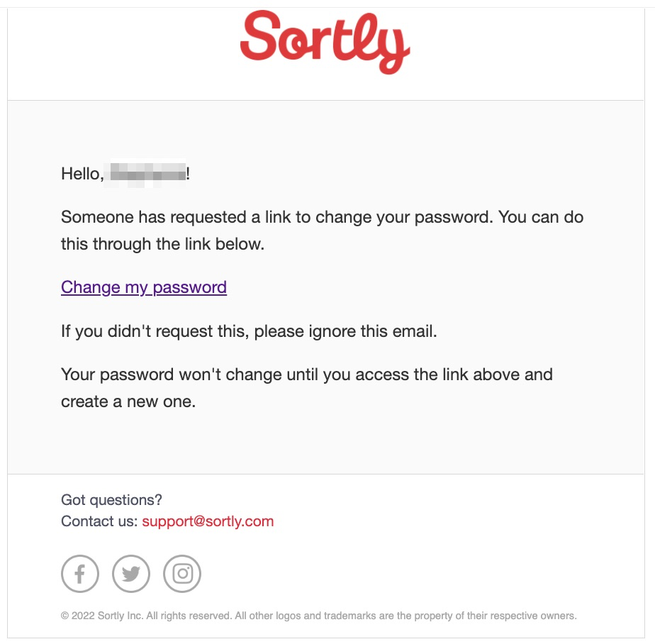Viewport: 655px width, 644px height.
Task: Click the 'Contact us:' label
Action: tap(99, 521)
